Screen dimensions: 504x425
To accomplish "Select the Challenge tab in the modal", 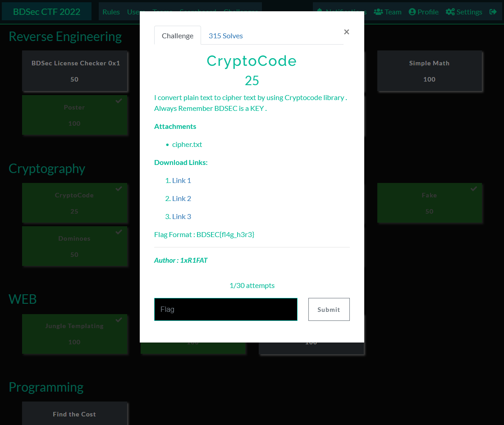I will coord(177,35).
